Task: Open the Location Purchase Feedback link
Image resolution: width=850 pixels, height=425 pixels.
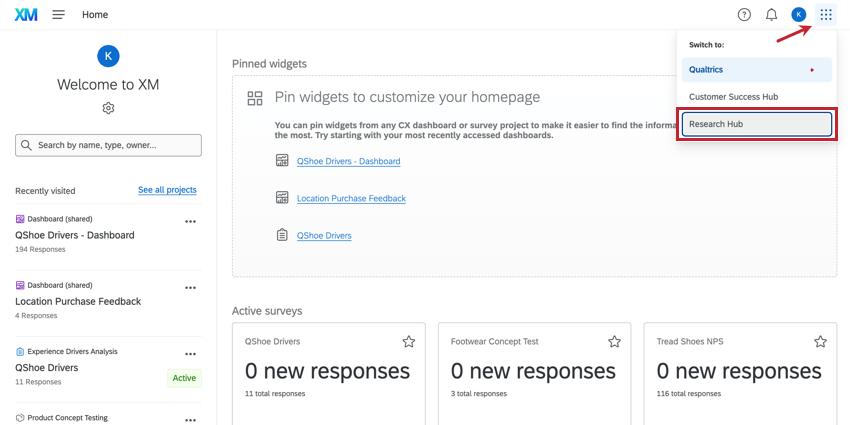Action: tap(351, 198)
